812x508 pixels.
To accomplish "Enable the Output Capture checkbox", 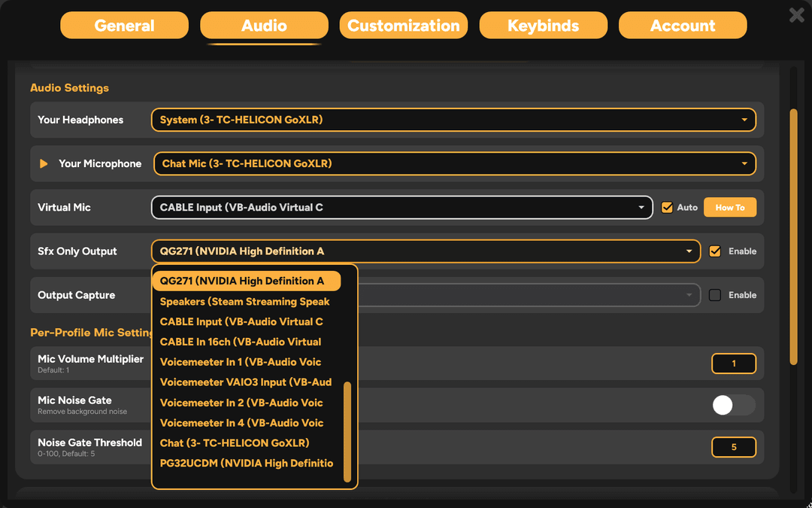I will 714,294.
